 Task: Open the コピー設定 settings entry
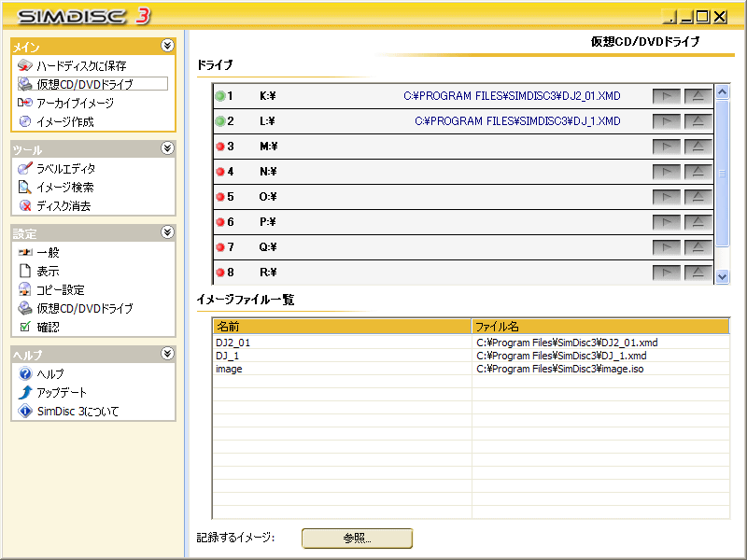pyautogui.click(x=61, y=290)
